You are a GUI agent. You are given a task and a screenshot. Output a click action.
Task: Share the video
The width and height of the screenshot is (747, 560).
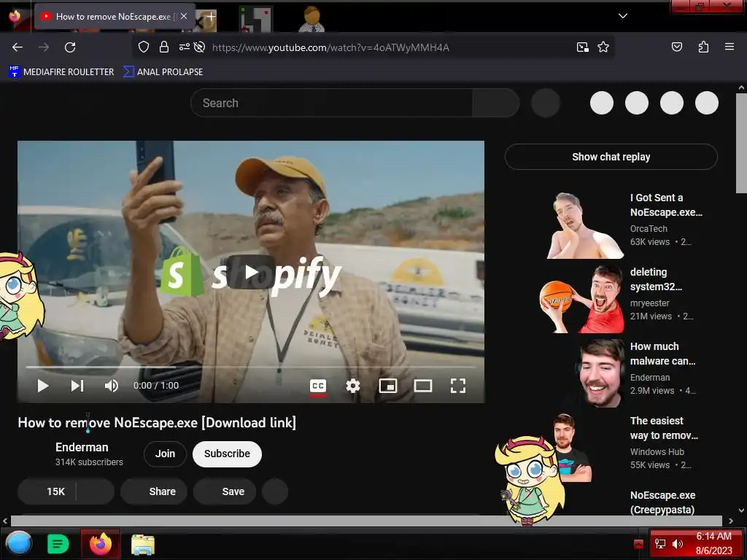pyautogui.click(x=154, y=491)
